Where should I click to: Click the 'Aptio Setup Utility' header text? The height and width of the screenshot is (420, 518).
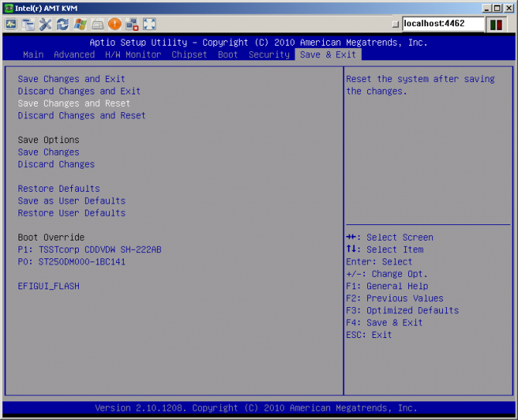tap(138, 43)
